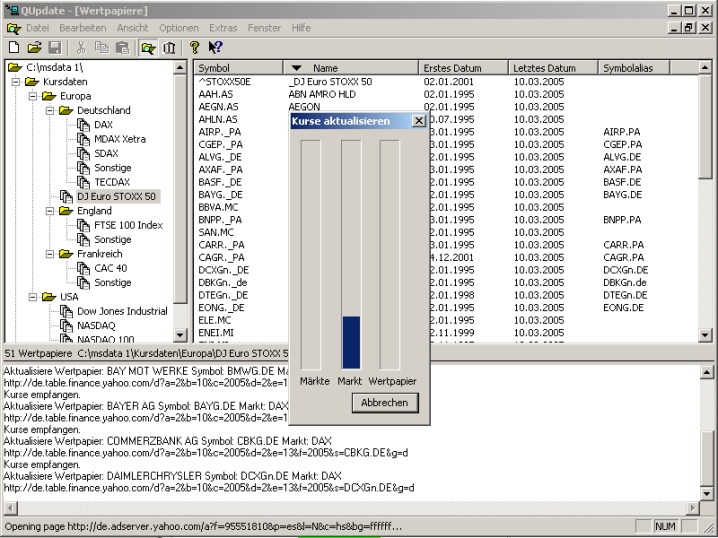
Task: Select TECDAX in the folder tree
Action: coord(111,182)
